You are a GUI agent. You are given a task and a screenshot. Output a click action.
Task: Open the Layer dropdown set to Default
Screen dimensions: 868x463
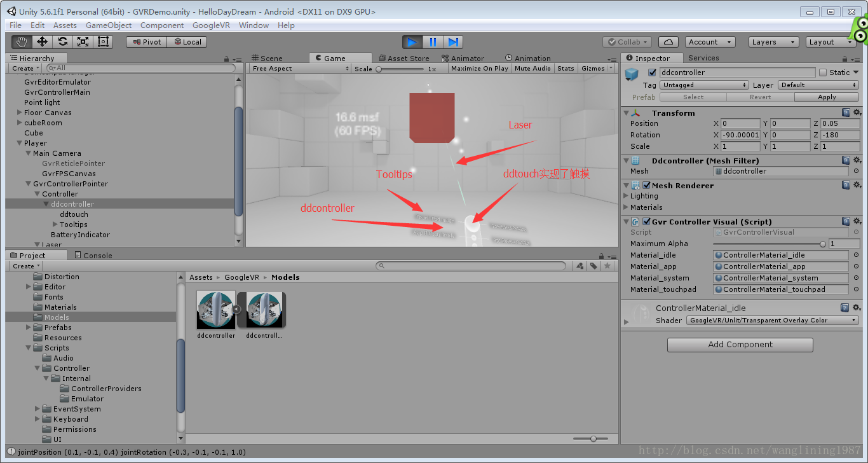819,85
